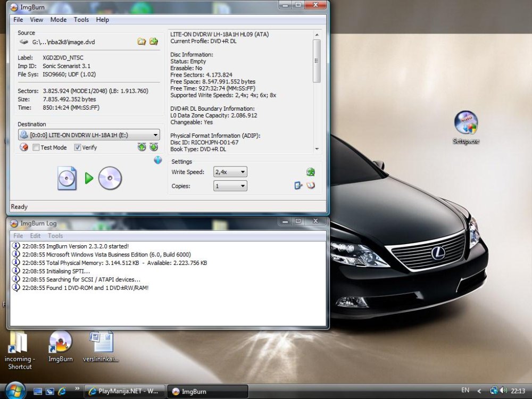The height and width of the screenshot is (399, 532).
Task: Uncheck the Verify checkbox
Action: point(77,147)
